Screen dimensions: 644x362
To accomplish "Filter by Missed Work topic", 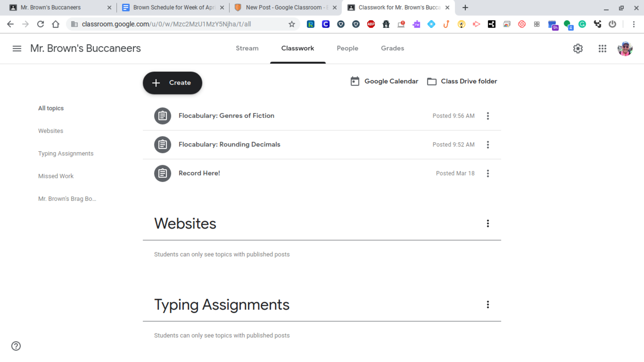I will [x=56, y=176].
